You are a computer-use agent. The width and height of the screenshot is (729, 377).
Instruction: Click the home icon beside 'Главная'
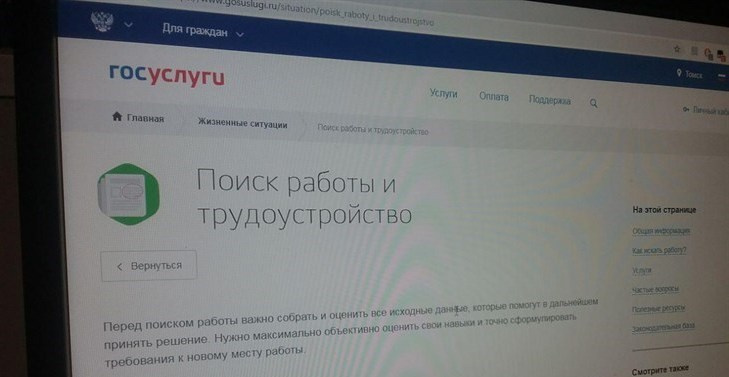click(117, 117)
